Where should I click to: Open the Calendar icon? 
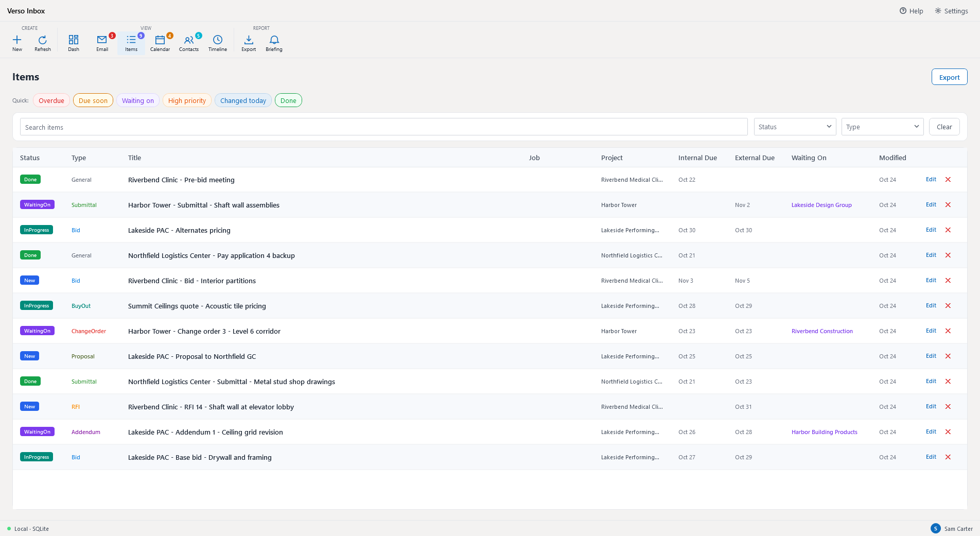[x=160, y=40]
